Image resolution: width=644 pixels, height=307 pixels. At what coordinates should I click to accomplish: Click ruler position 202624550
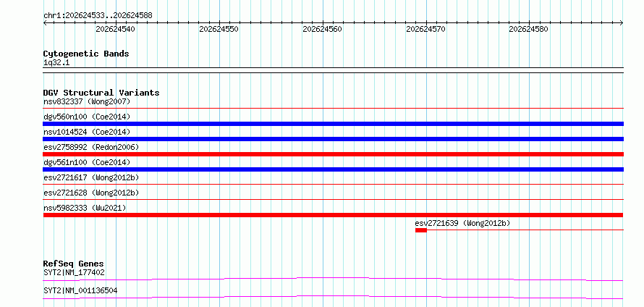[219, 29]
